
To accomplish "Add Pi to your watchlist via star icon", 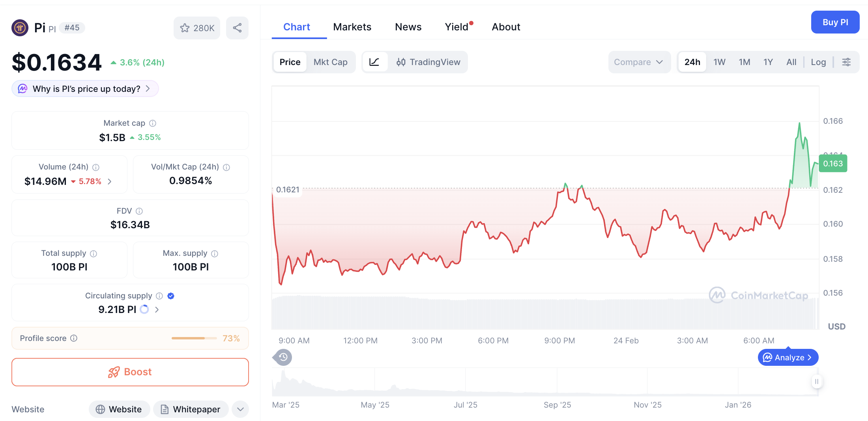I will click(185, 28).
